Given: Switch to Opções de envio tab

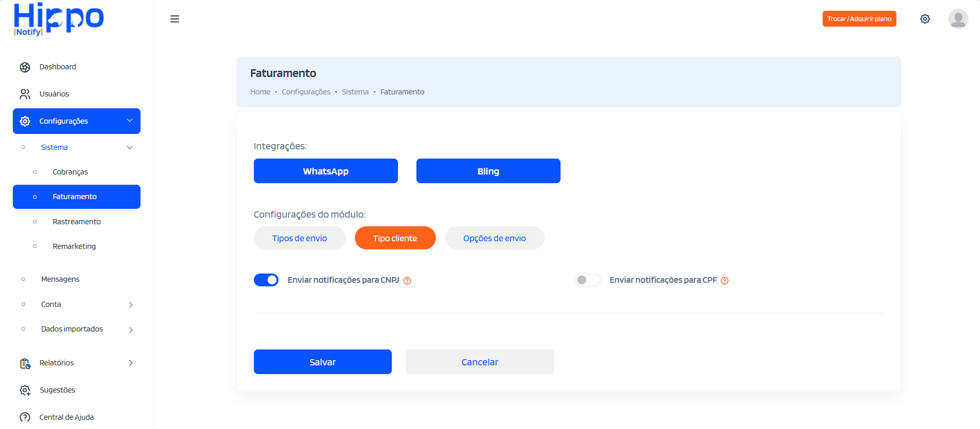Looking at the screenshot, I should point(494,238).
